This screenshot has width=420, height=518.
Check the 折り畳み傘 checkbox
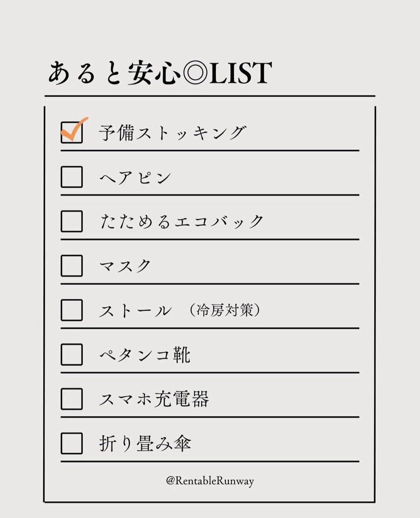coord(72,443)
